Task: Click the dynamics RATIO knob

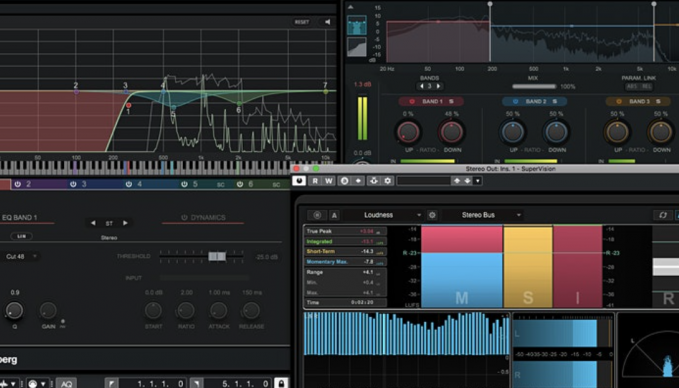Action: [186, 310]
